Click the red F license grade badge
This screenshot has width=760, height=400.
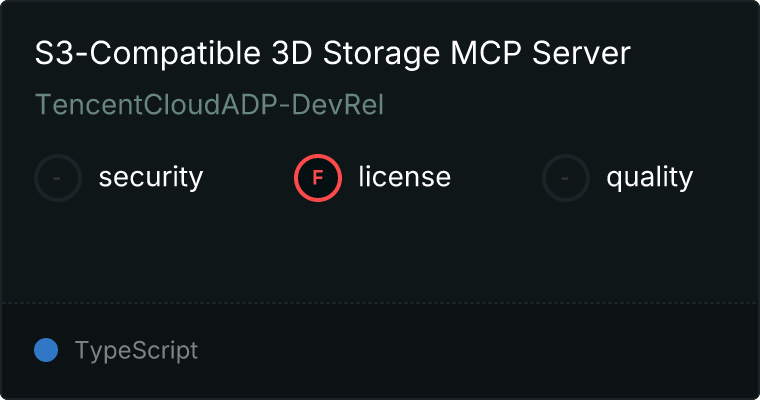tap(317, 178)
